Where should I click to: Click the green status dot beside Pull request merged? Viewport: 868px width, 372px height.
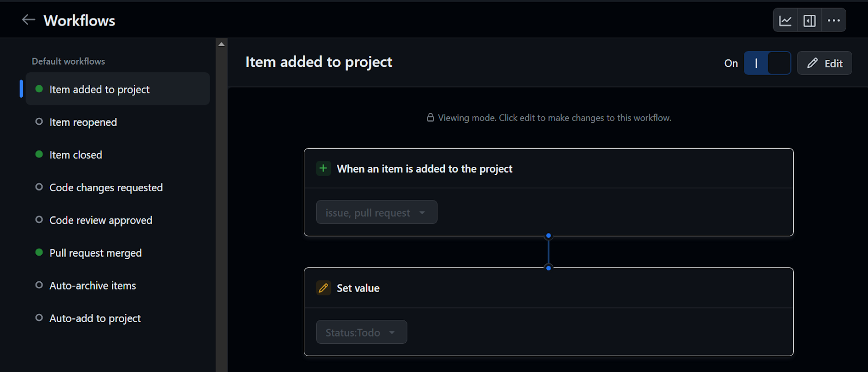[x=39, y=253]
